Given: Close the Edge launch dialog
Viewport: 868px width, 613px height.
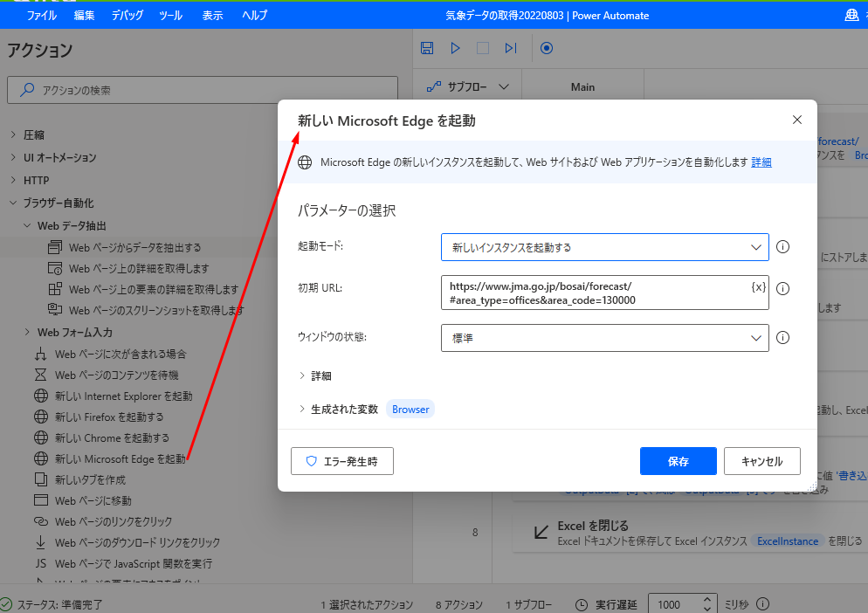Looking at the screenshot, I should 797,120.
